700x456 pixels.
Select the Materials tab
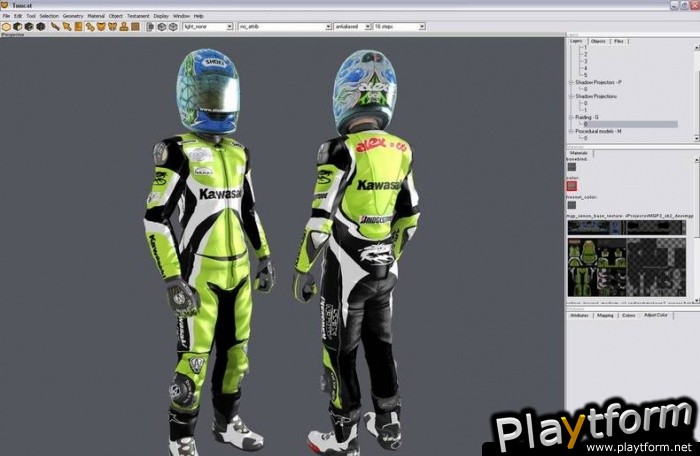[x=579, y=153]
